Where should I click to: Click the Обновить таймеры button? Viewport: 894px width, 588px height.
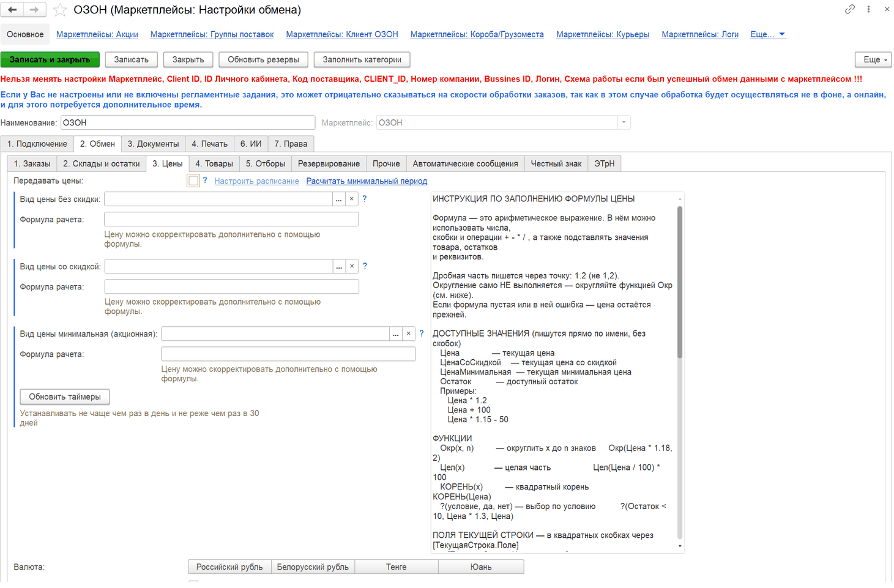click(x=65, y=396)
